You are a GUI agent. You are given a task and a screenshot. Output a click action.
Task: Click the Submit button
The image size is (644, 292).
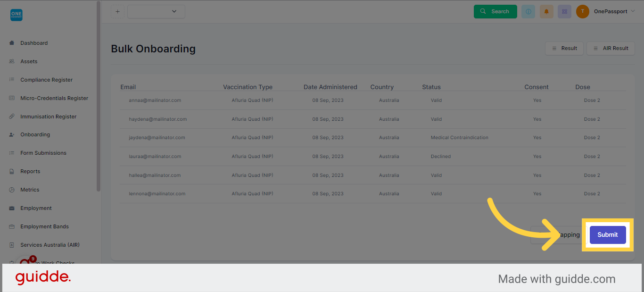pyautogui.click(x=608, y=235)
